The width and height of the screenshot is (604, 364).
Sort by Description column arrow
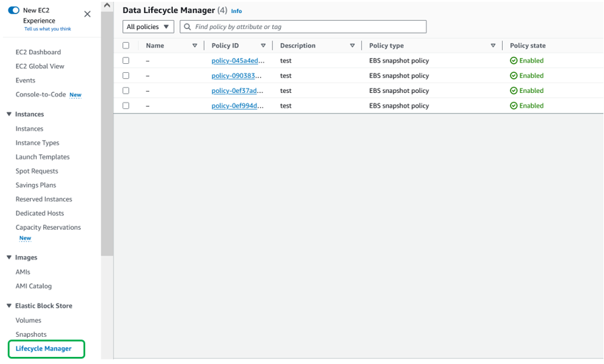tap(352, 45)
